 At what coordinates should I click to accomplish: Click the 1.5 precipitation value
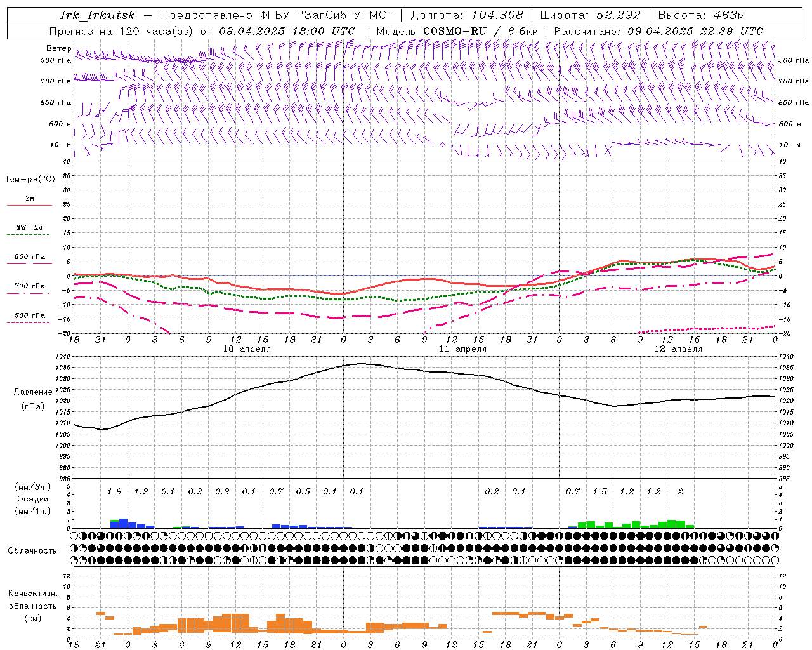[x=599, y=492]
